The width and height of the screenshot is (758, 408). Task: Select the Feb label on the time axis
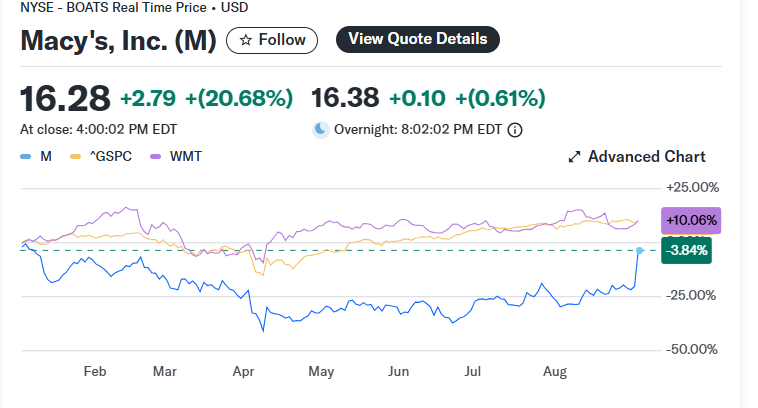pyautogui.click(x=94, y=372)
